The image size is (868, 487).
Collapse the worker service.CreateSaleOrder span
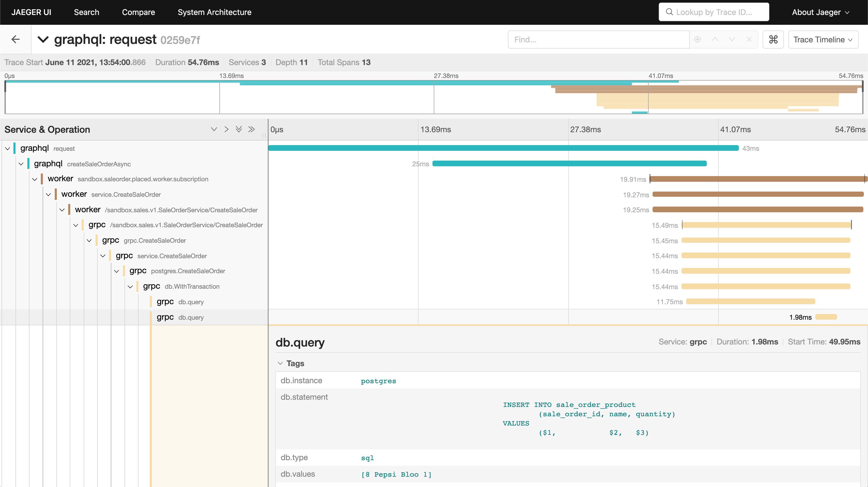48,195
